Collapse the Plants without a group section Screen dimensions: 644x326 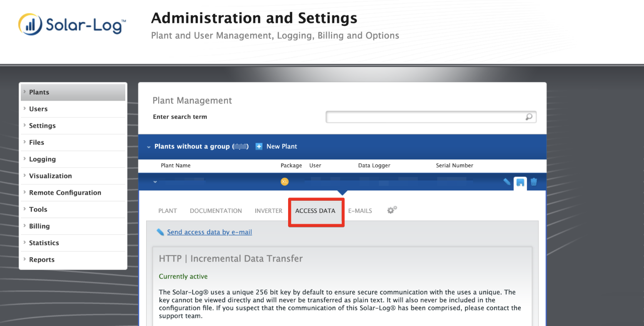tap(149, 147)
